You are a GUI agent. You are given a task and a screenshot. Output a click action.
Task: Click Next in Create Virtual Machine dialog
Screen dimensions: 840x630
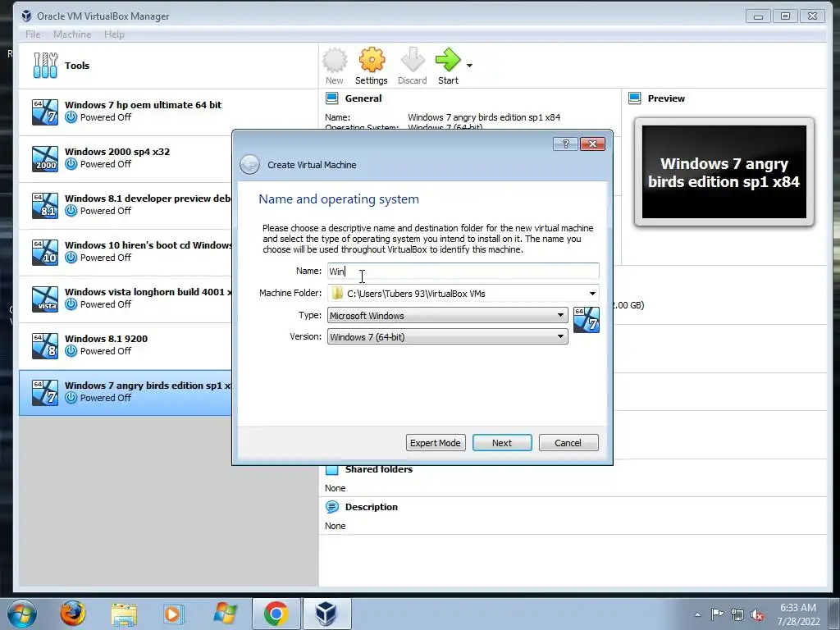(x=502, y=443)
